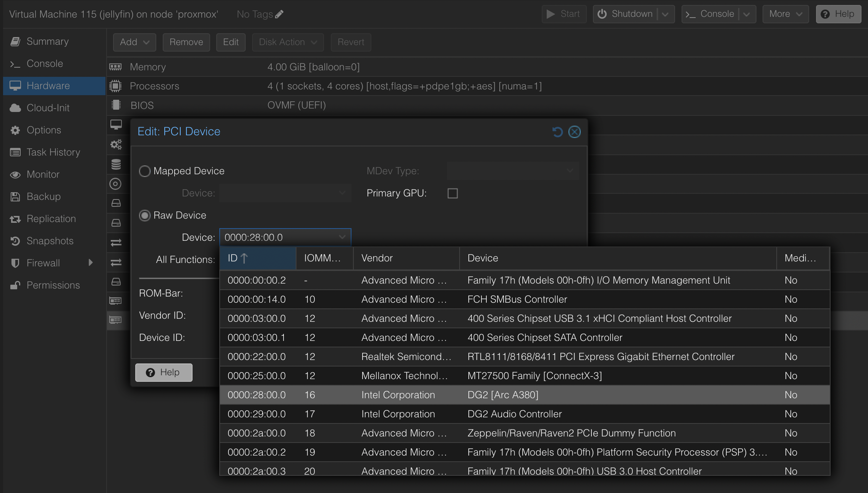Click the CD-ROM disc icon in the hardware list
868x493 pixels.
pyautogui.click(x=115, y=184)
